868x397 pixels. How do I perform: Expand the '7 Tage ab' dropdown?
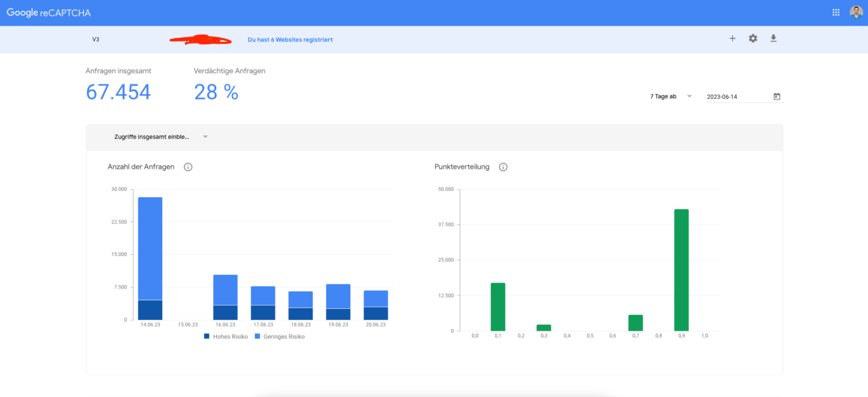click(671, 96)
